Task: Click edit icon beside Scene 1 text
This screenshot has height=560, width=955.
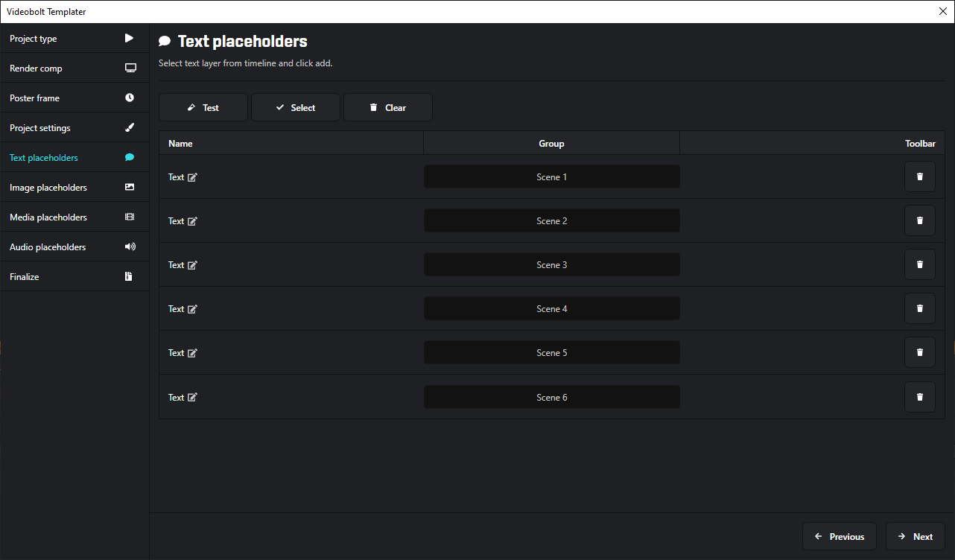Action: click(193, 177)
